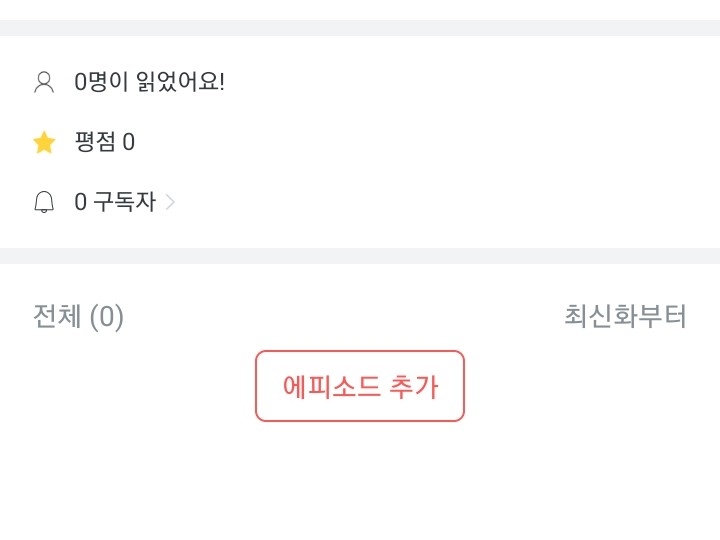Viewport: 720px width, 540px height.
Task: Open the "최신화부터" sort order dropdown
Action: 625,317
